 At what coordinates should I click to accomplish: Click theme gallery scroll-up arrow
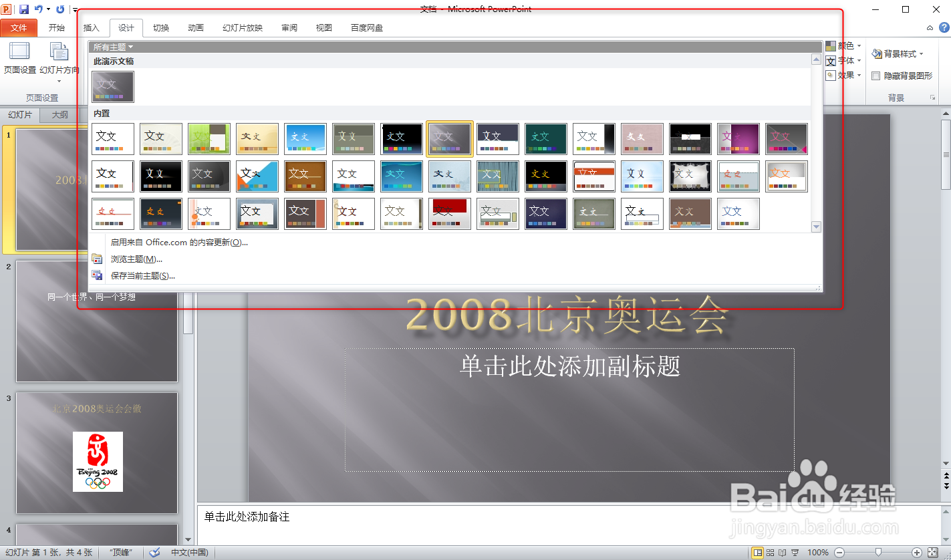(x=816, y=59)
